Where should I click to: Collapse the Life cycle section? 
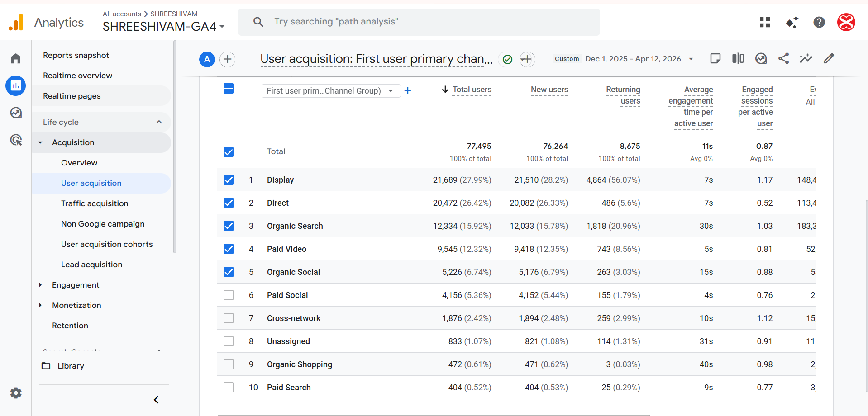point(159,122)
